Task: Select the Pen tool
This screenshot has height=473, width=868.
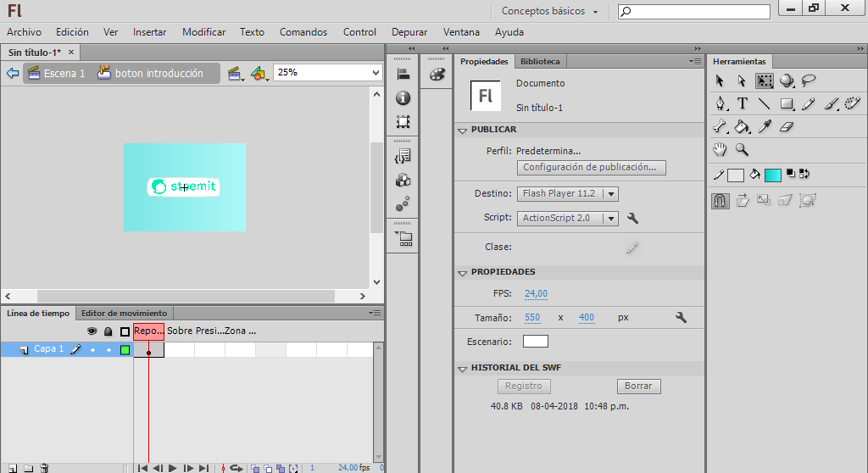Action: point(721,103)
